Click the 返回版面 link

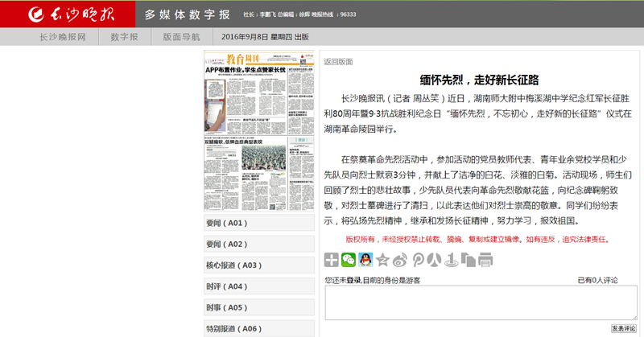[x=337, y=62]
